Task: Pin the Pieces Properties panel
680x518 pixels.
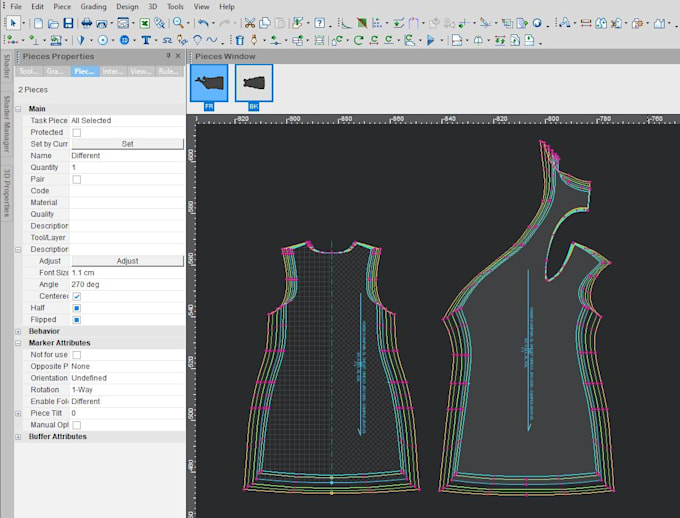Action: (168, 56)
